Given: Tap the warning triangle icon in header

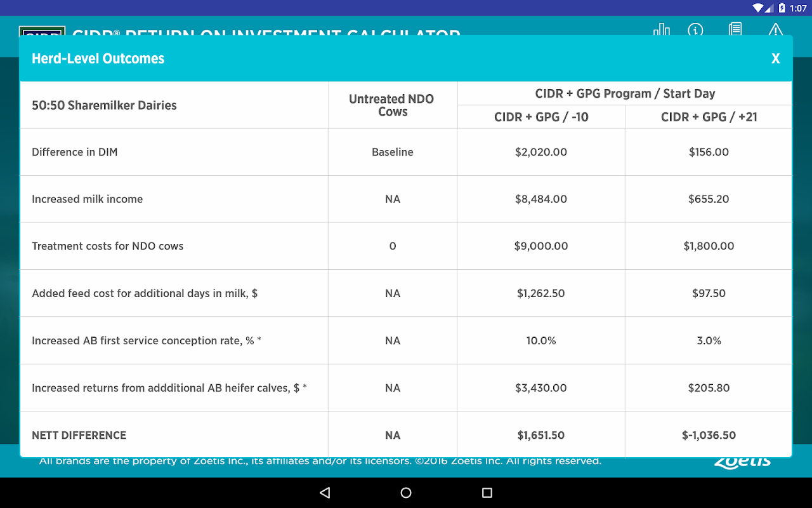Looking at the screenshot, I should tap(775, 30).
